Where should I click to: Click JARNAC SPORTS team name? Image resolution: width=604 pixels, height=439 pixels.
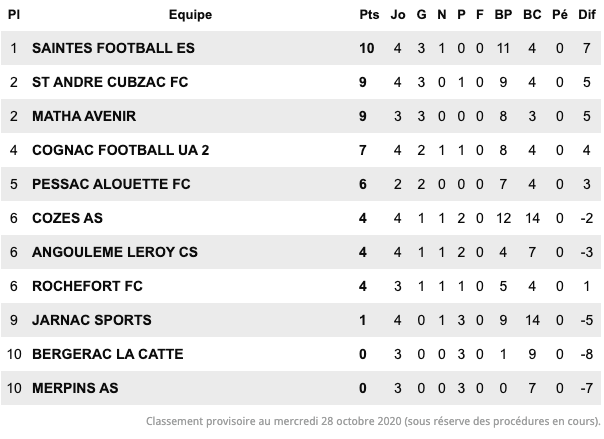92,320
